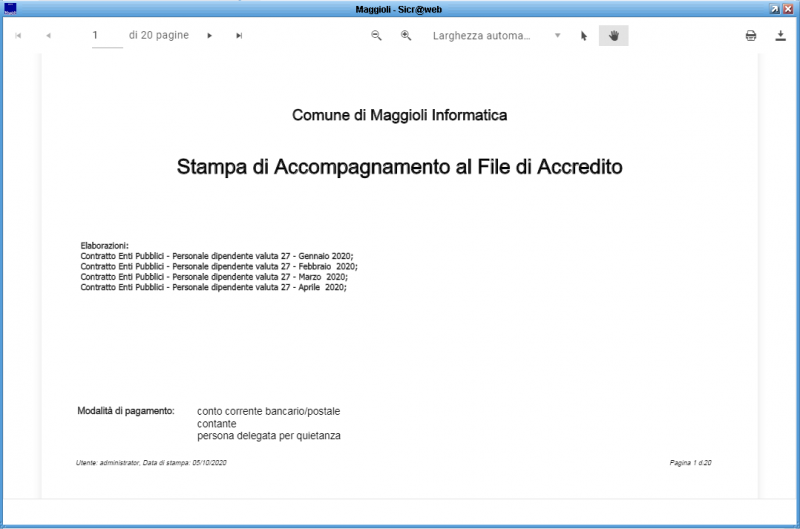Download the document
The image size is (800, 529).
click(x=780, y=36)
